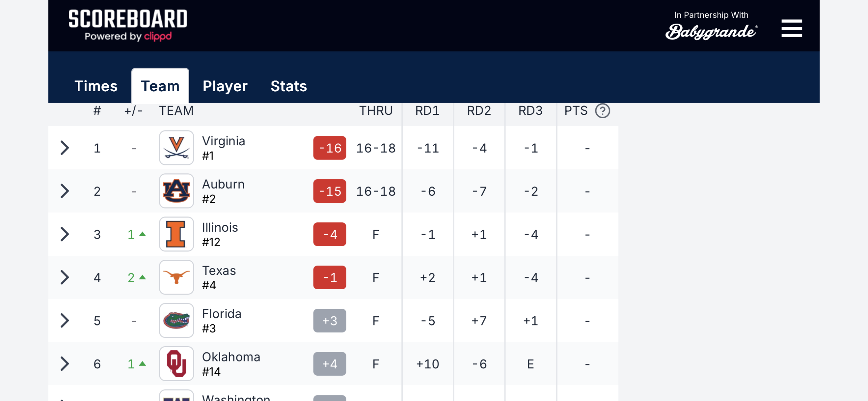This screenshot has height=401, width=868.
Task: Expand the Texas row chevron
Action: pyautogui.click(x=65, y=277)
